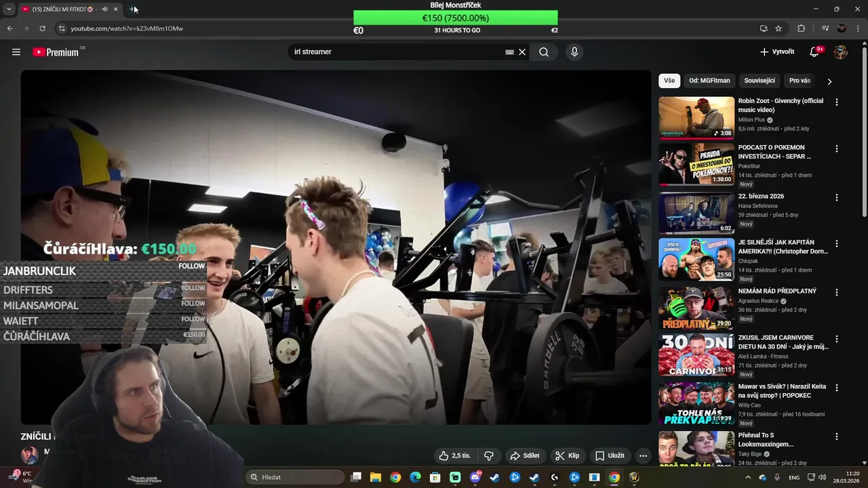Image resolution: width=868 pixels, height=488 pixels.
Task: Open Robin Zoot - Givenchy thumbnail
Action: coord(696,117)
